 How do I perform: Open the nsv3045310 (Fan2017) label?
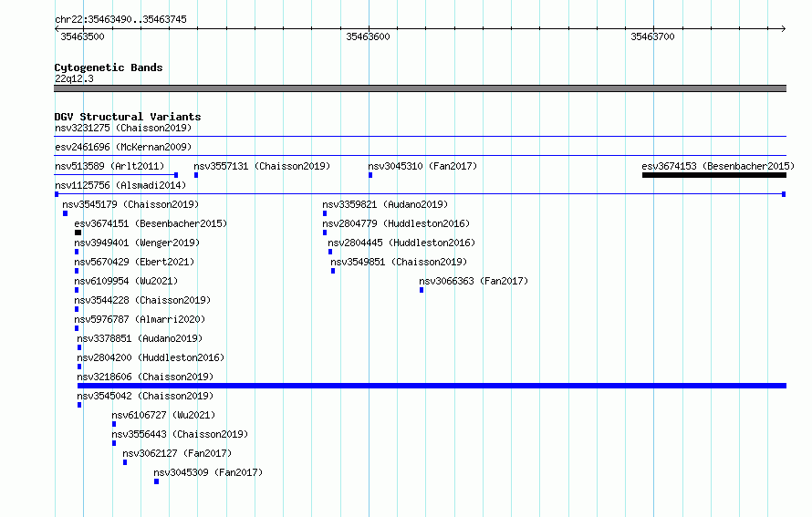point(422,166)
